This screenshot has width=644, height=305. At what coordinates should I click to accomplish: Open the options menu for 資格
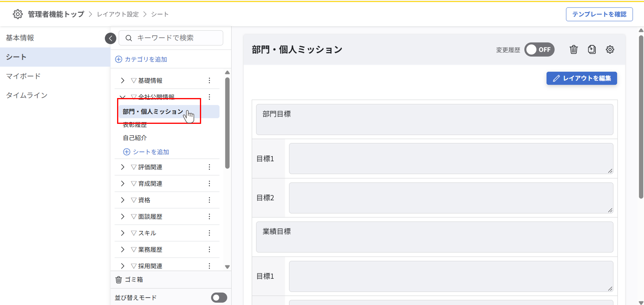coord(209,200)
